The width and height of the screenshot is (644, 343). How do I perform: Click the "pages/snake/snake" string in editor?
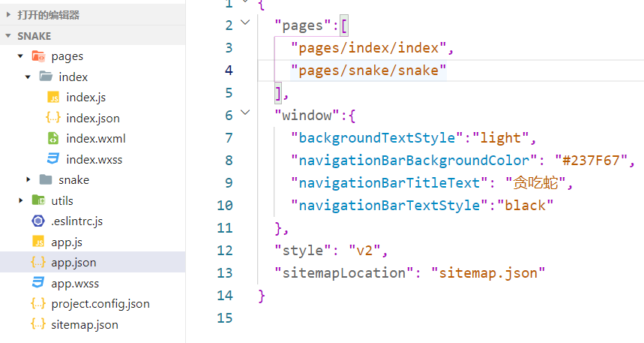coord(368,71)
